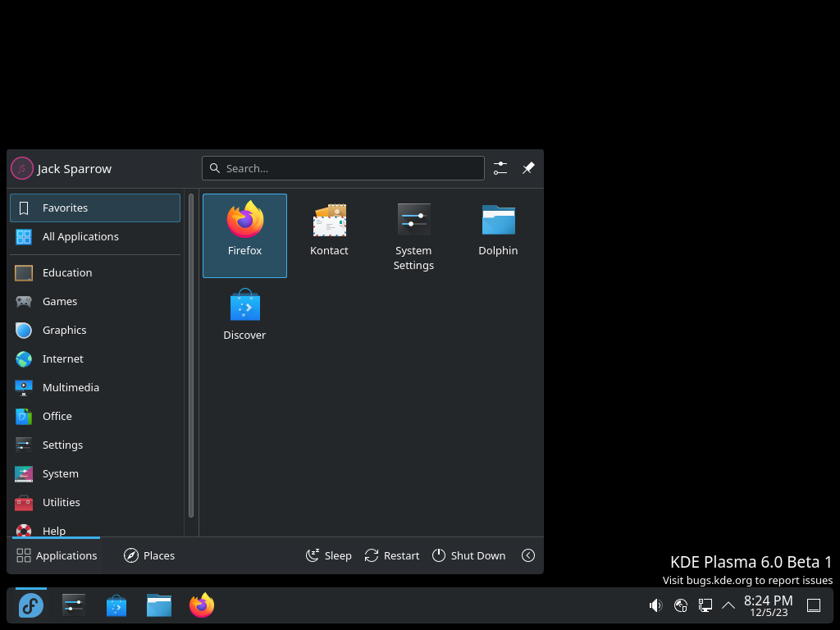The image size is (840, 630).
Task: Click the Jack Sparrow user avatar
Action: [x=22, y=168]
